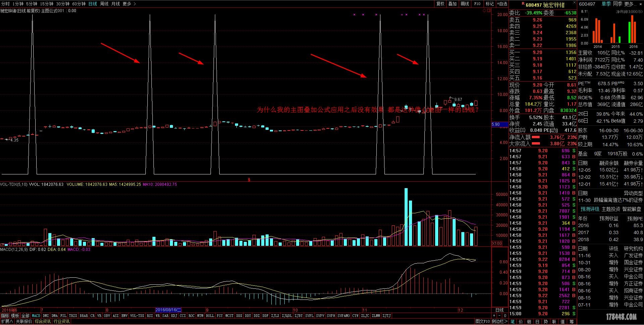
Task: Expand the 扩展 panel toggle
Action: 7,321
